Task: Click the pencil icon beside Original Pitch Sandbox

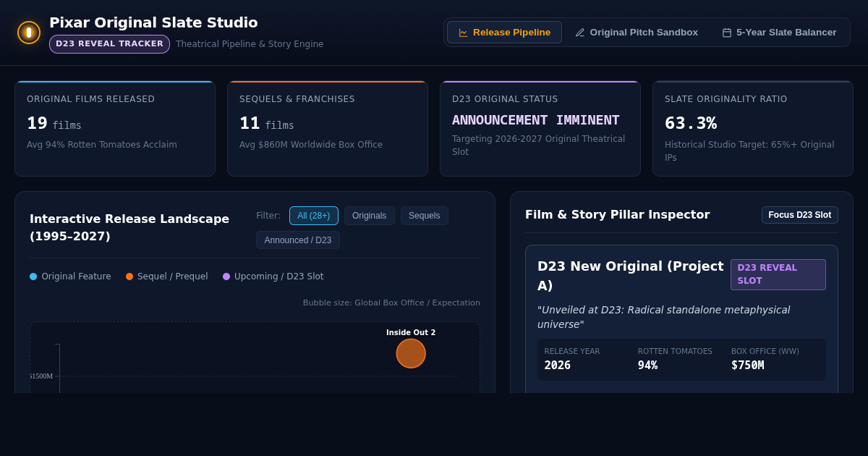Action: click(580, 33)
